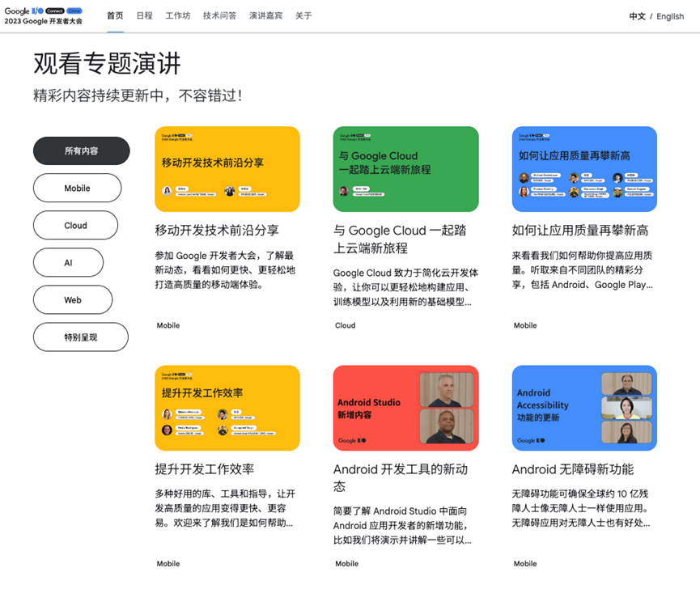Screen dimensions: 700x589
Task: Click the description beginning 参加 Google 开发者大会
Action: click(x=225, y=270)
